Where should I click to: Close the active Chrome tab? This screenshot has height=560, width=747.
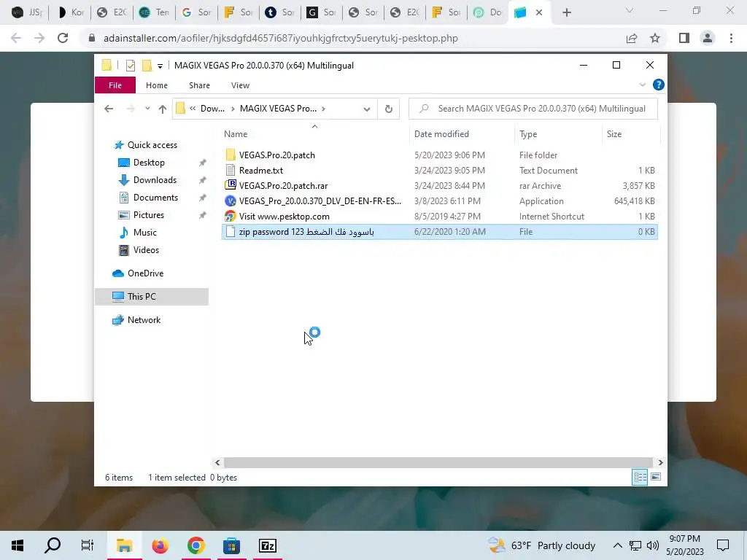[539, 12]
